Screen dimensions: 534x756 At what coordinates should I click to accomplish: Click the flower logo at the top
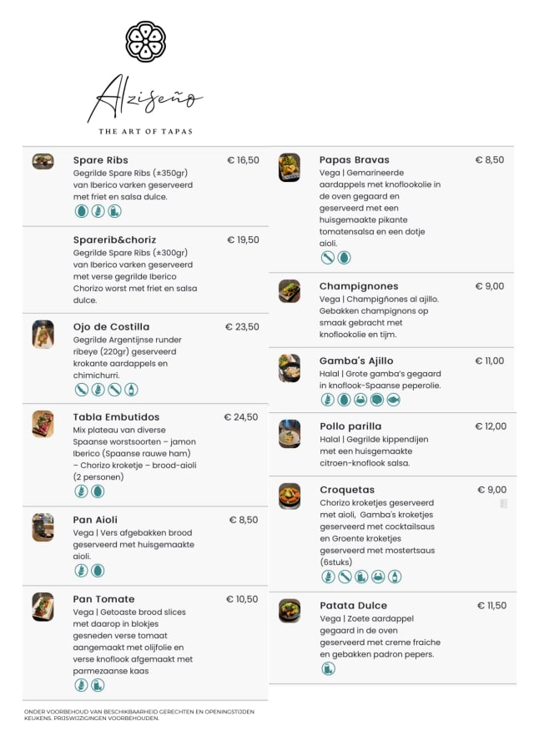pos(145,42)
